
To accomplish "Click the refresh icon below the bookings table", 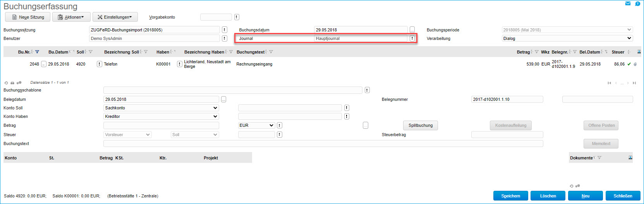I will (x=6, y=83).
